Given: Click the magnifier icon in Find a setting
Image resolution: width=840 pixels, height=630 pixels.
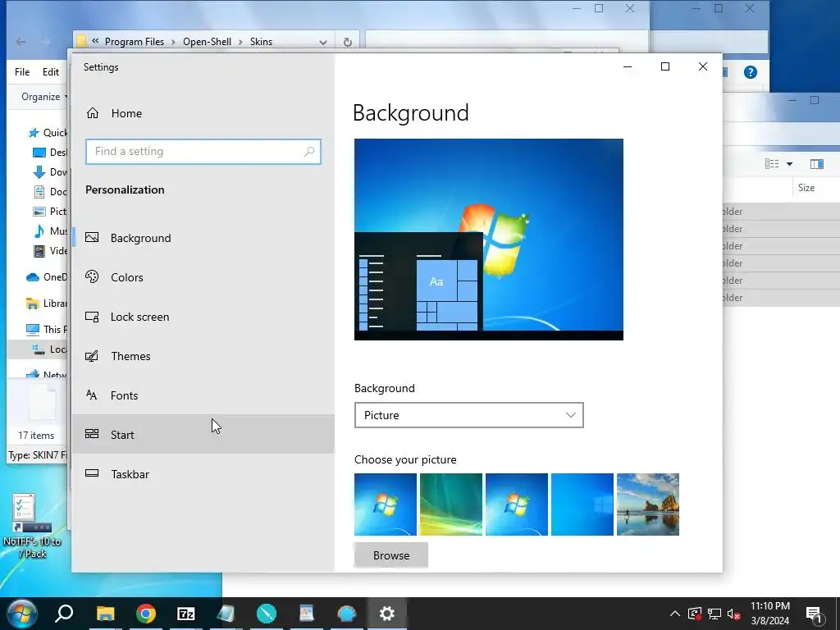Looking at the screenshot, I should [309, 152].
